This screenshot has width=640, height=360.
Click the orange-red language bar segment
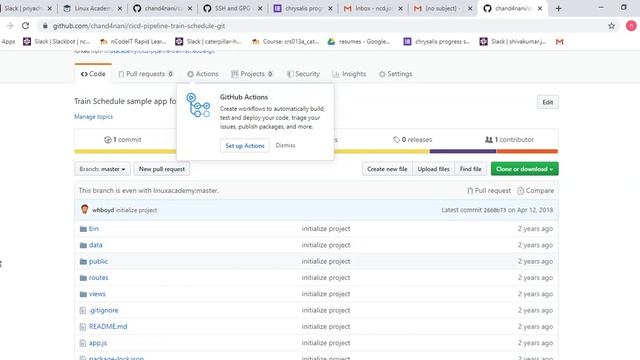pyautogui.click(x=527, y=151)
